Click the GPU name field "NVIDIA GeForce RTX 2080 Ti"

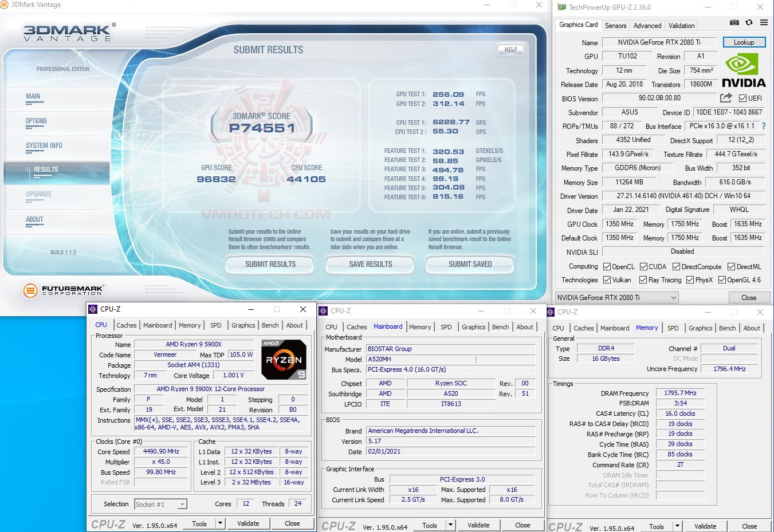tap(659, 42)
